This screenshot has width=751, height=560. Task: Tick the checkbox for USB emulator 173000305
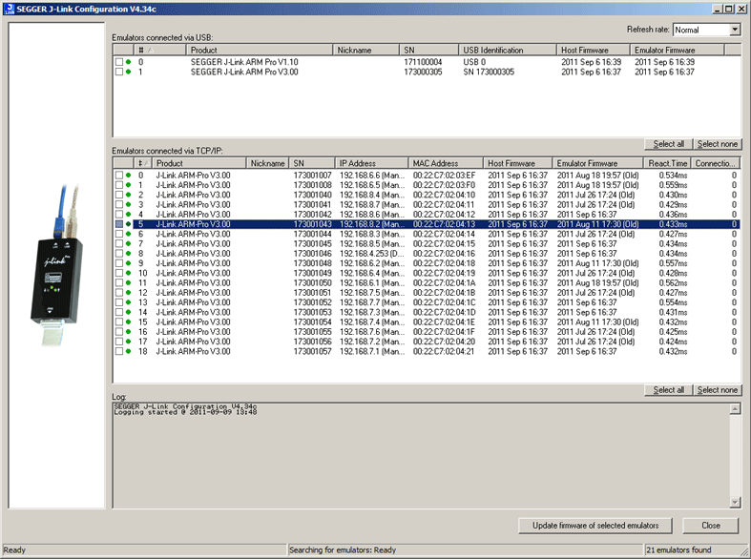[x=118, y=72]
